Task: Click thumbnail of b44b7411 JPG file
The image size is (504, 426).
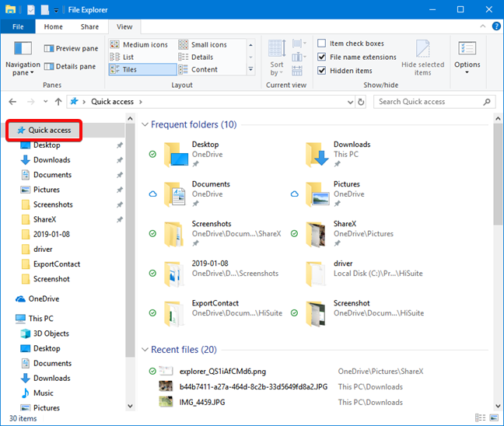Action: [166, 386]
